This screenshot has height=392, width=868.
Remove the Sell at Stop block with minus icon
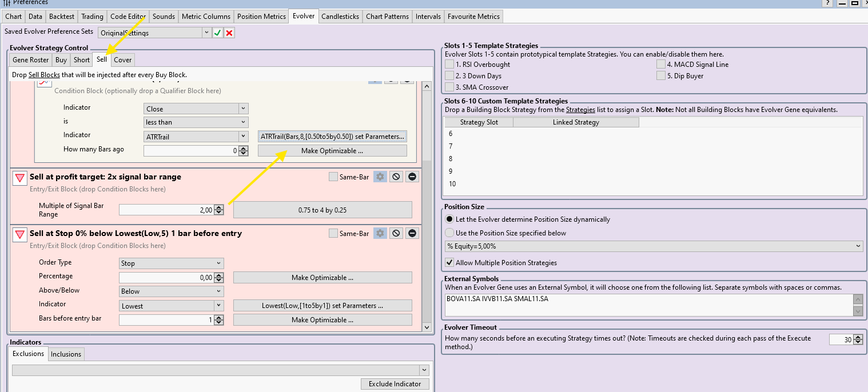tap(412, 233)
